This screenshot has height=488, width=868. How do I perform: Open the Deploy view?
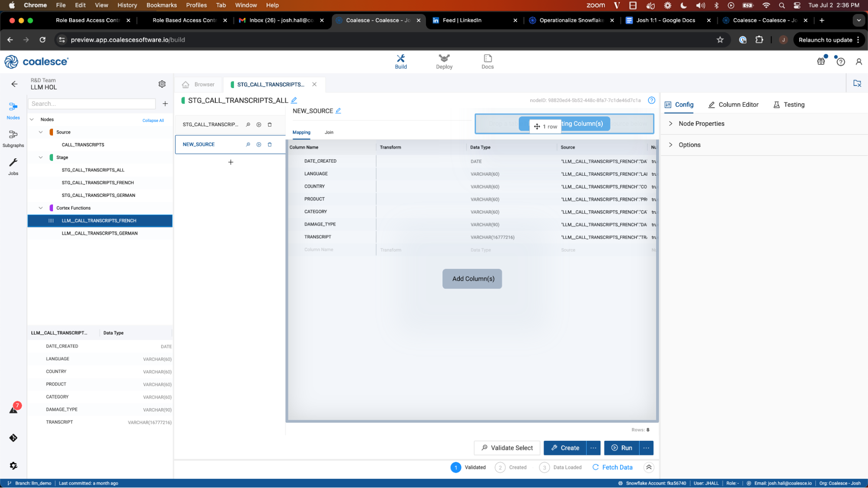(444, 62)
